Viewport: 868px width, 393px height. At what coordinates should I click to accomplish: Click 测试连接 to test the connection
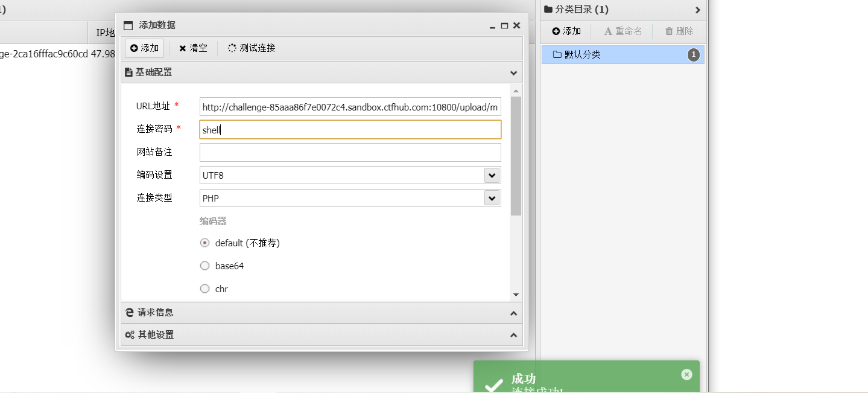point(252,48)
